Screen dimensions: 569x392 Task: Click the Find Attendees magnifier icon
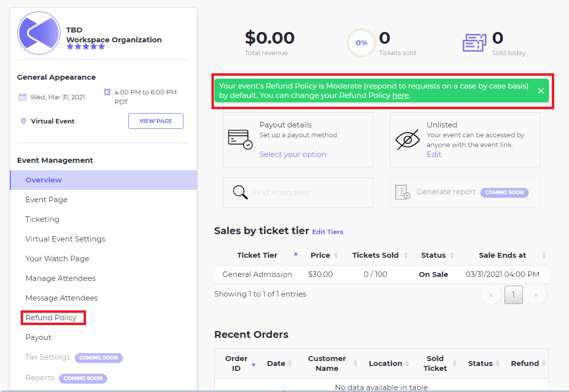pos(240,192)
